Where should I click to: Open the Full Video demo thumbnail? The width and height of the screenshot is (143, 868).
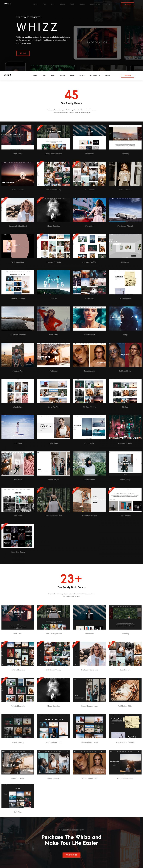tap(89, 210)
